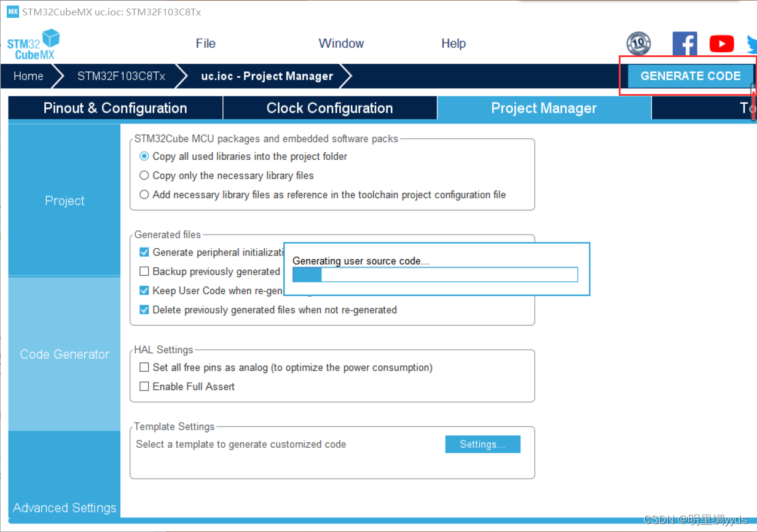Viewport: 757px width, 532px height.
Task: Enable Full Assert checkbox
Action: point(144,387)
